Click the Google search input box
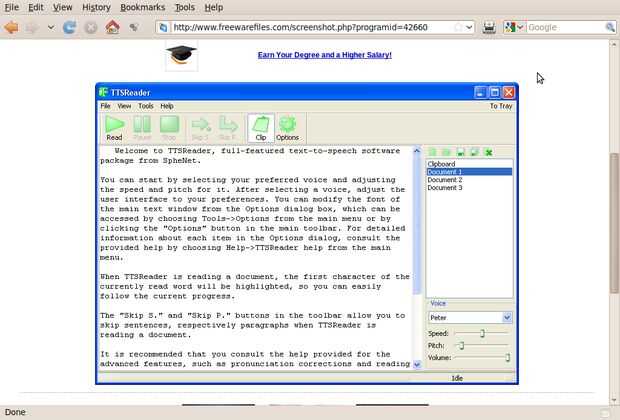This screenshot has width=620, height=420. [565, 27]
